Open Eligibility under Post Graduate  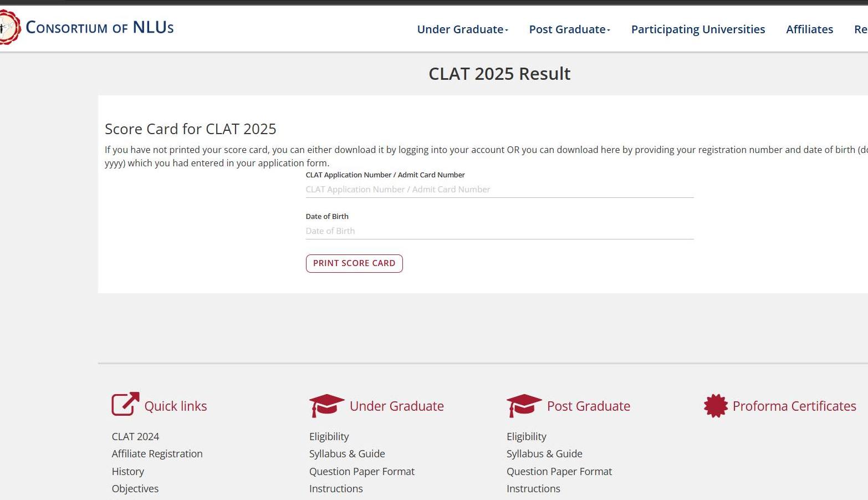tap(526, 437)
